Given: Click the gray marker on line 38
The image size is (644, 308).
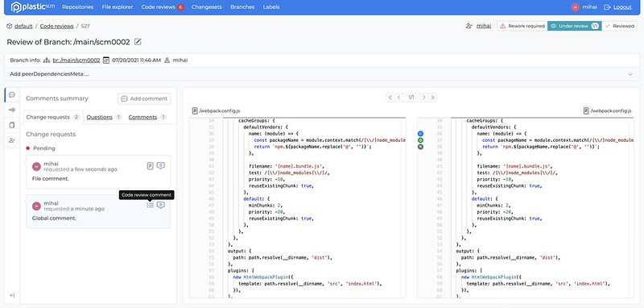Looking at the screenshot, I should click(x=420, y=147).
